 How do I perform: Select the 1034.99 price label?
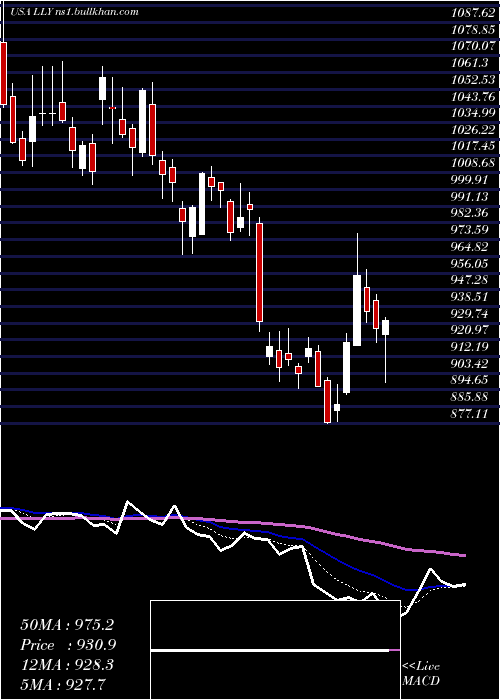click(x=475, y=113)
